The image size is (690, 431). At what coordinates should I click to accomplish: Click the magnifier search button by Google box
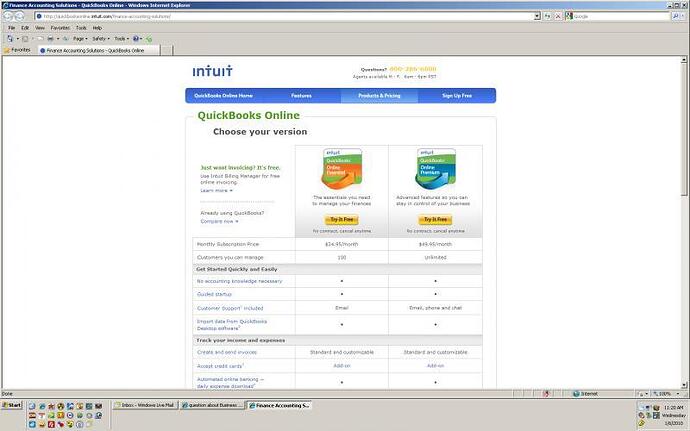pos(675,16)
